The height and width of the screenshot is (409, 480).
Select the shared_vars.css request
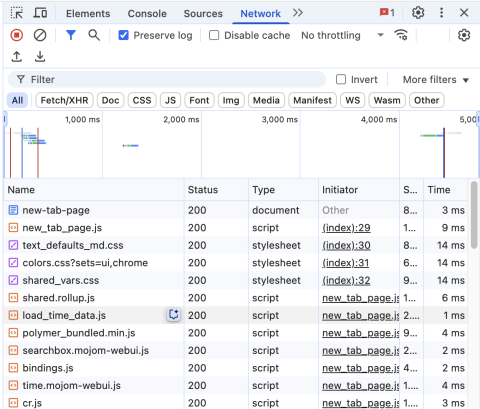[x=235, y=280]
